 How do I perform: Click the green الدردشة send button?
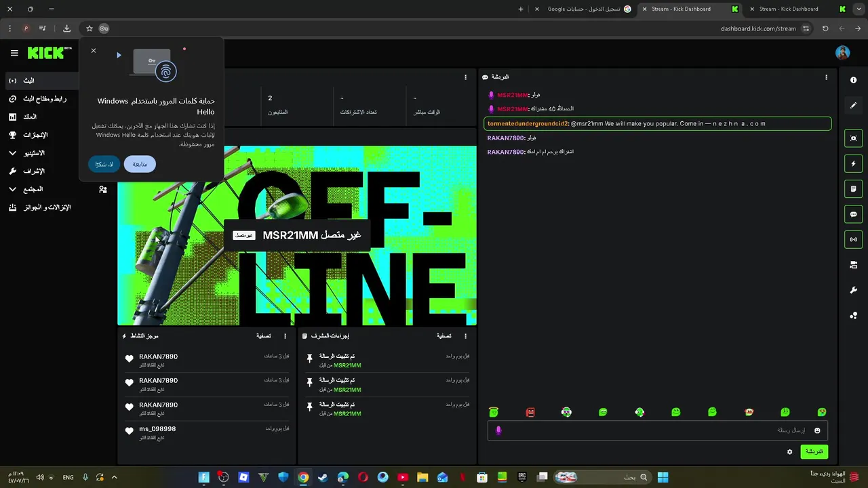(814, 451)
